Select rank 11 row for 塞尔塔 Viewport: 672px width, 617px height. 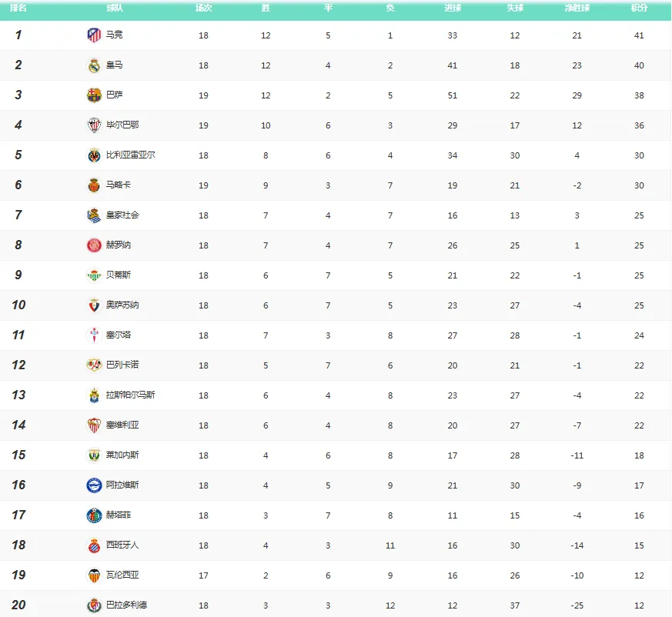point(336,335)
